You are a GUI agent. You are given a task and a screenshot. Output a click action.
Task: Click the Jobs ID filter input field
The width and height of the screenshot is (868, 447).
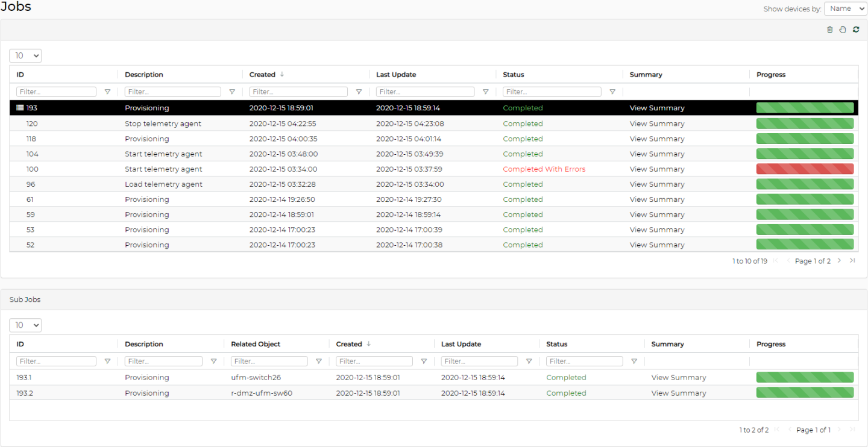[x=56, y=92]
